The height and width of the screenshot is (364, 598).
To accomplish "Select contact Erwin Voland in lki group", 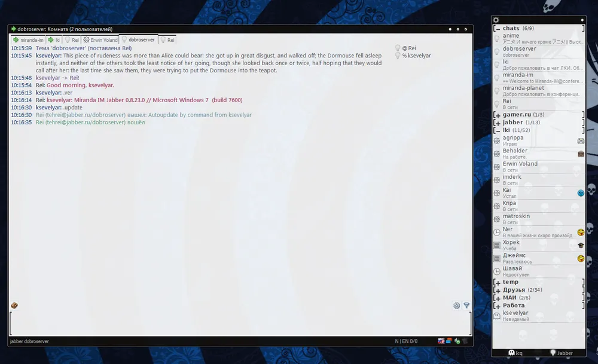I will tap(539, 167).
